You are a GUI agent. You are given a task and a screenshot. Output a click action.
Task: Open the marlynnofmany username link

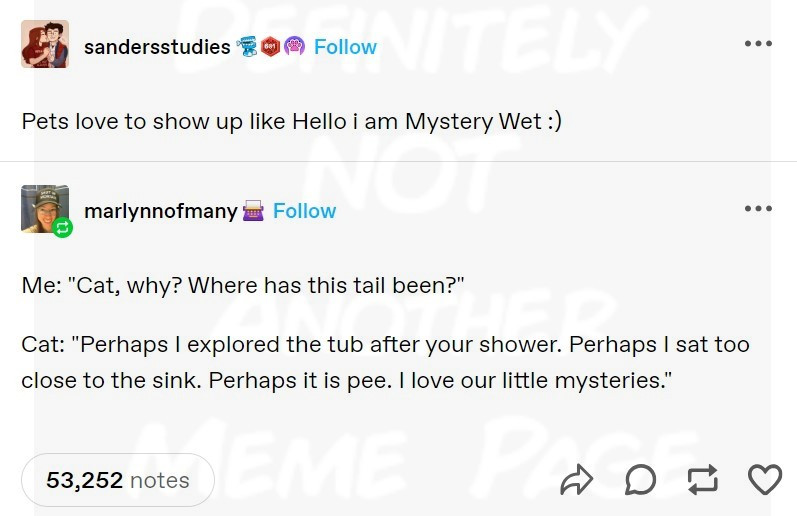[161, 211]
